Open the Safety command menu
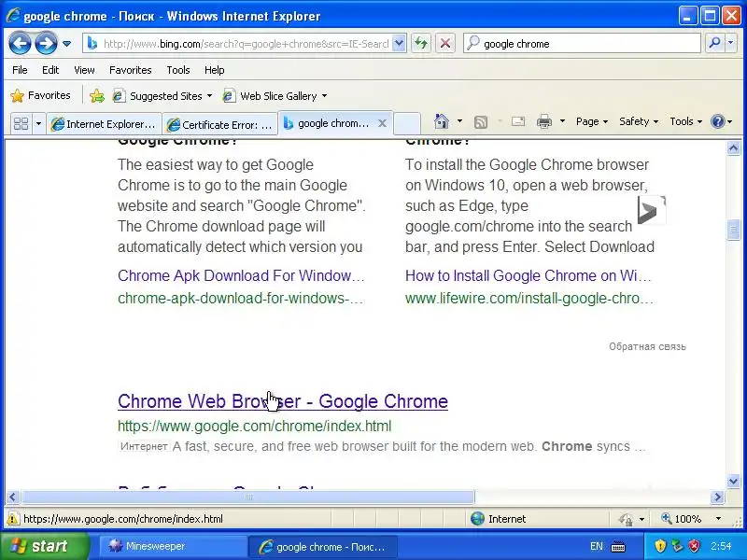Screen dimensions: 747x560 [x=639, y=121]
